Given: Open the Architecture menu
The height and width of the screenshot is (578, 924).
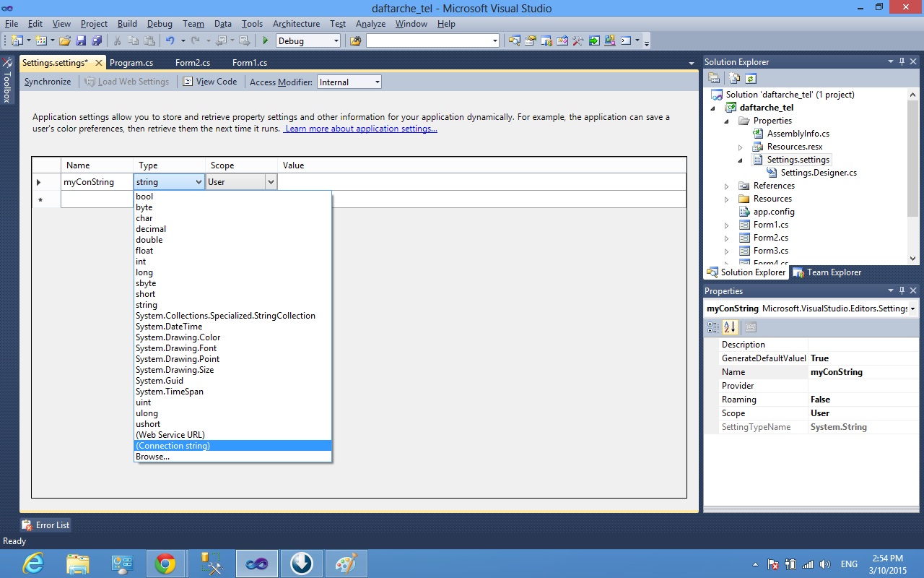Looking at the screenshot, I should click(x=296, y=24).
